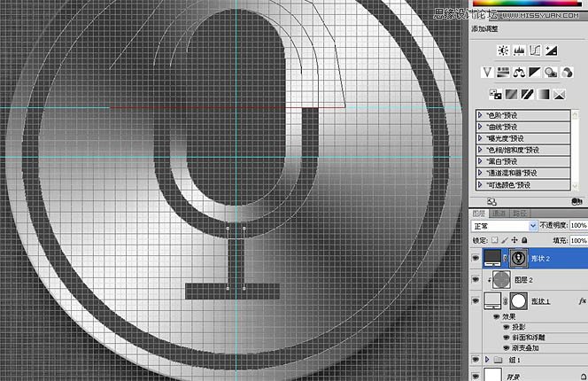Toggle lock image pixels (brush icon)
588x381 pixels.
505,240
